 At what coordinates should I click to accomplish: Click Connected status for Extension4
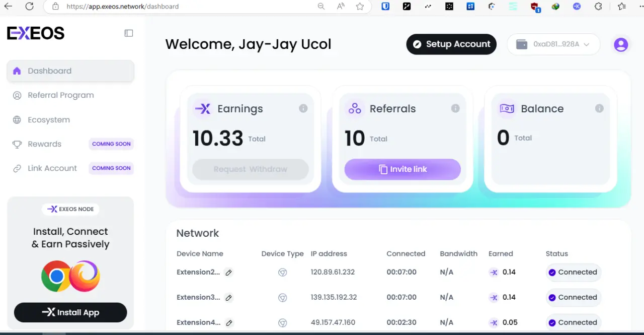coord(573,323)
